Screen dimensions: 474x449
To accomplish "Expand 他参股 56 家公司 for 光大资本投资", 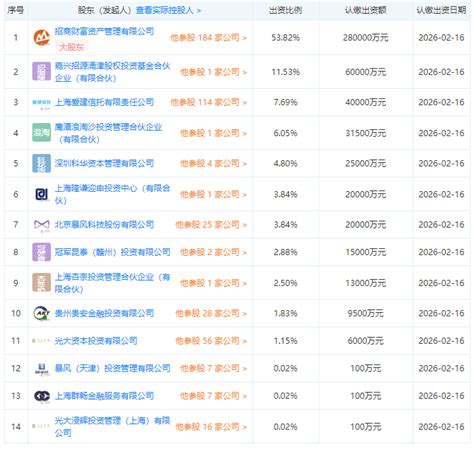I will pos(211,341).
